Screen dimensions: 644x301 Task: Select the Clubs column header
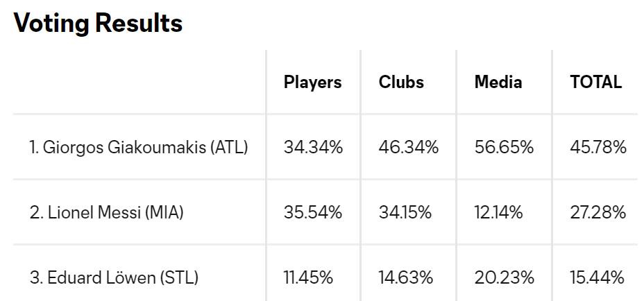tap(401, 82)
